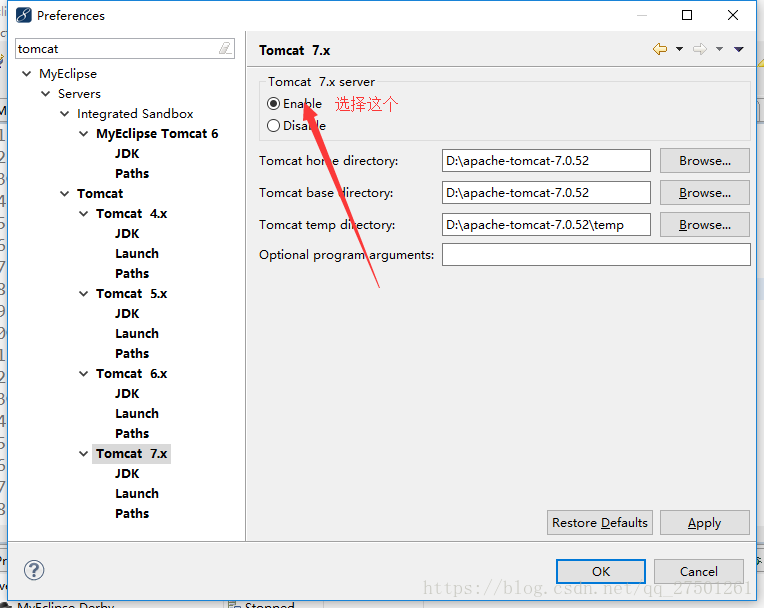
Task: Click the Tomcat home directory field
Action: pos(546,161)
